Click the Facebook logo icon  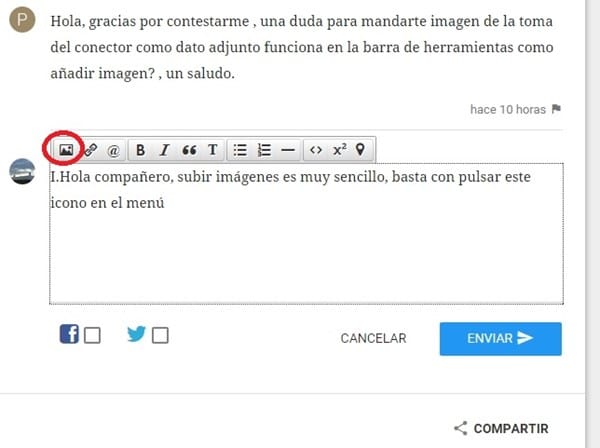click(69, 334)
